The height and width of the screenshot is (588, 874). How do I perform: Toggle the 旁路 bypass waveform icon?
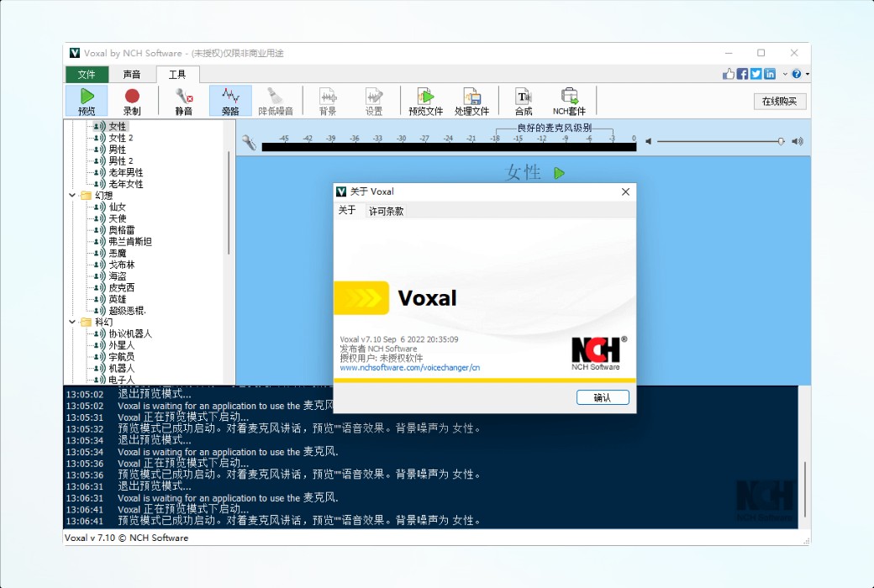230,95
